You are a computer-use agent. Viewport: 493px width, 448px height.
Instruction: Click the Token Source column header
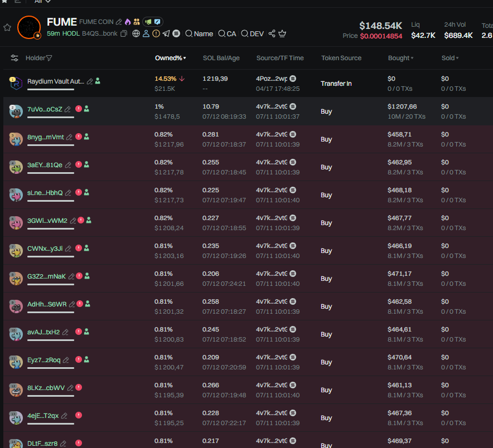341,58
